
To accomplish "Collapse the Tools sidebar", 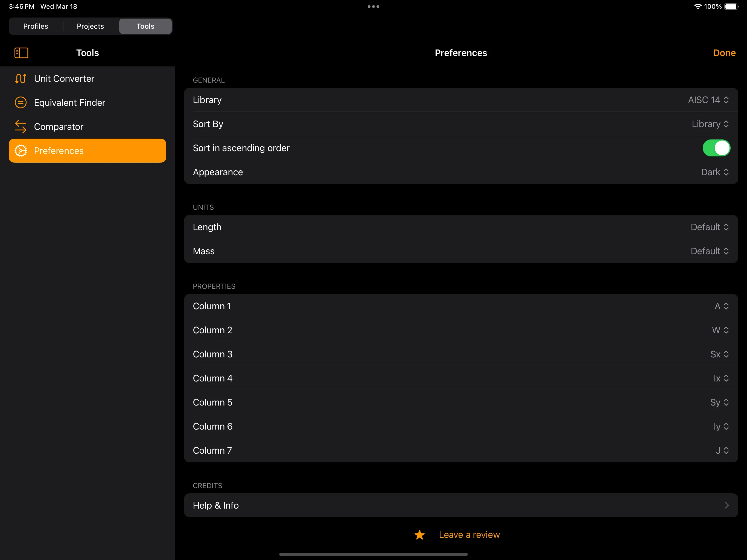I will click(21, 53).
